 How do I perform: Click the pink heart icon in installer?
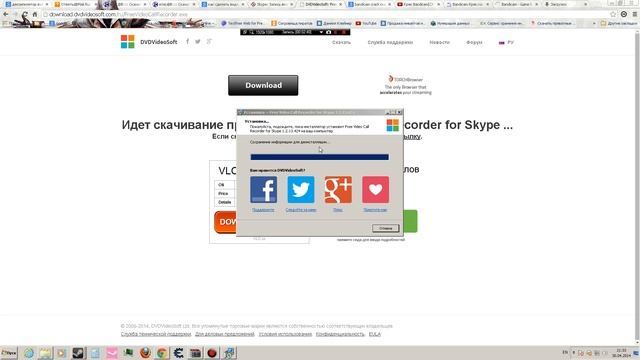click(x=376, y=189)
